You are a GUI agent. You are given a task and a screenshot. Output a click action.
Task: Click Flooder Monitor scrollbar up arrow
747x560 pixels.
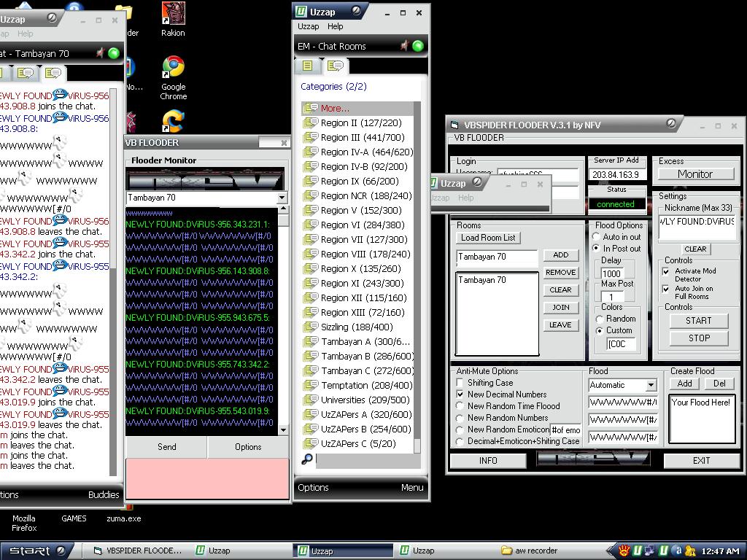283,209
